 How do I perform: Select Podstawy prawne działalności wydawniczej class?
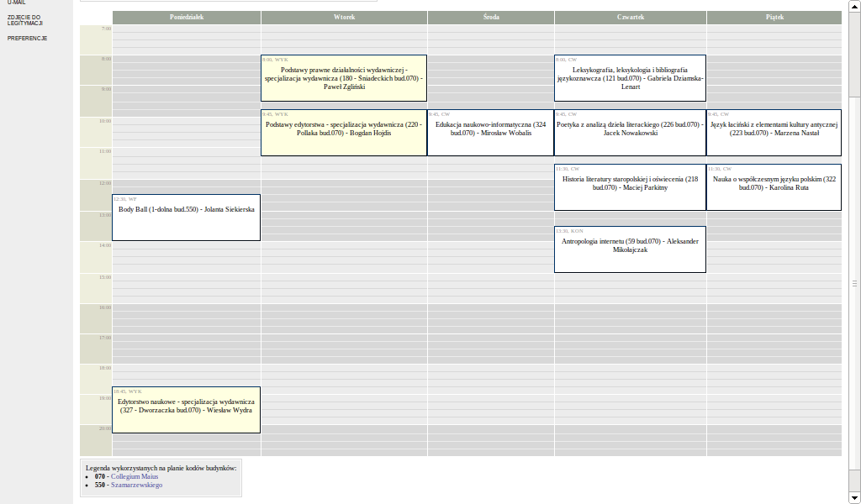pos(344,78)
